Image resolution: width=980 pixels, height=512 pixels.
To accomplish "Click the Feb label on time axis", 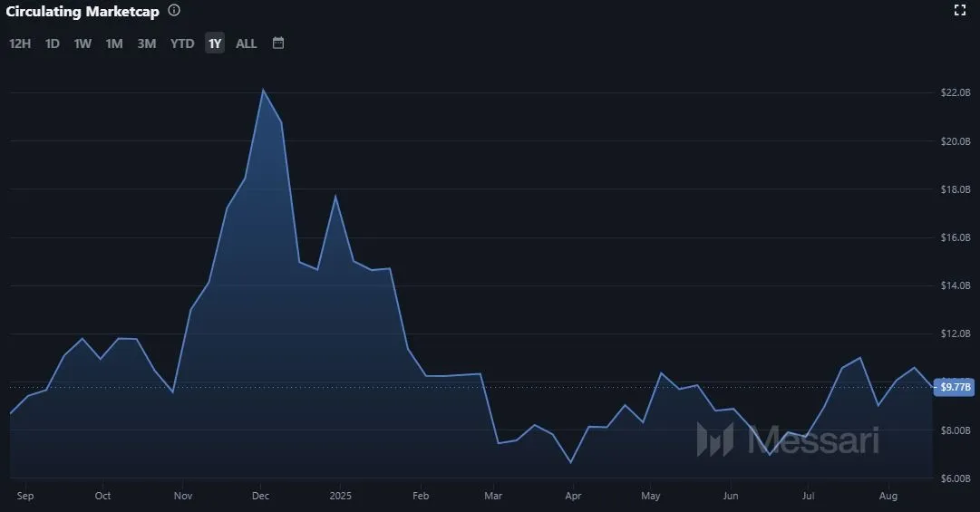I will click(x=421, y=496).
